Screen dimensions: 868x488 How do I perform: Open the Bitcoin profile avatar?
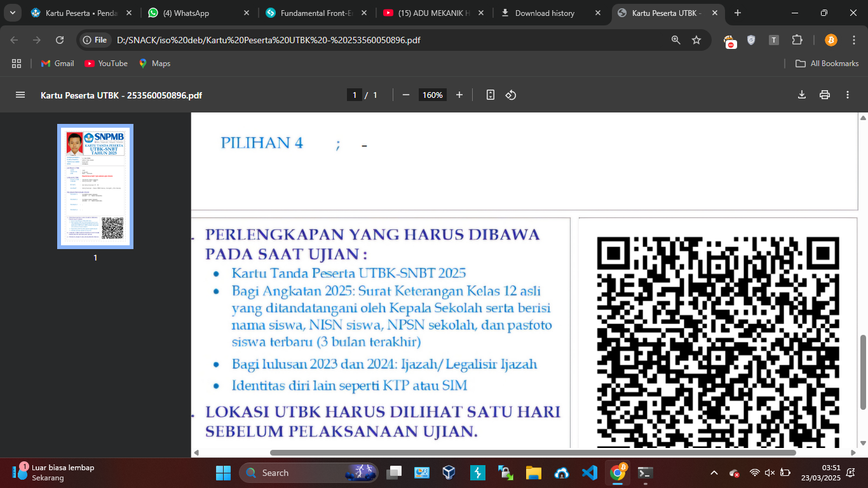click(831, 40)
